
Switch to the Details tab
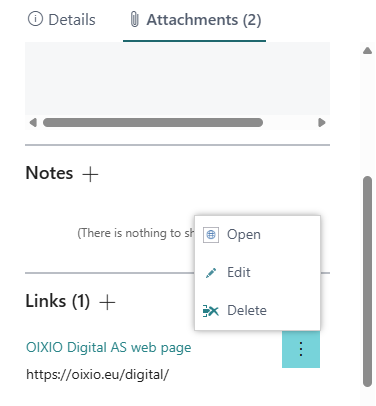[x=62, y=20]
